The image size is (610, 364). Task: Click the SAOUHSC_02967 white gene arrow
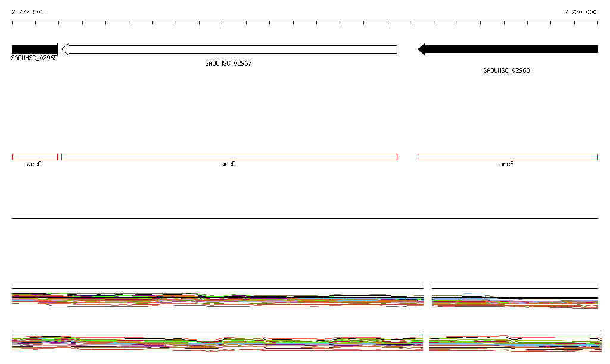(229, 49)
